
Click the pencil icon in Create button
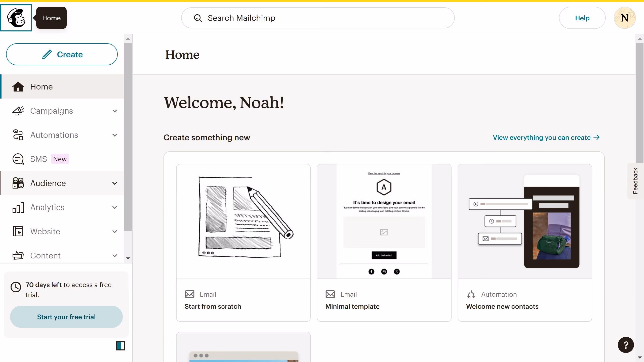tap(47, 54)
